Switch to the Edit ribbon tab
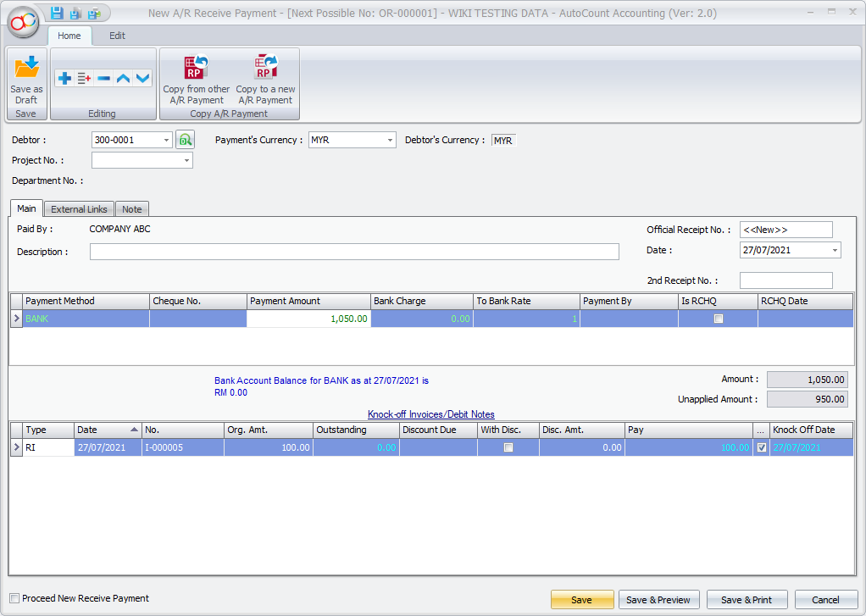This screenshot has height=616, width=866. pyautogui.click(x=117, y=36)
